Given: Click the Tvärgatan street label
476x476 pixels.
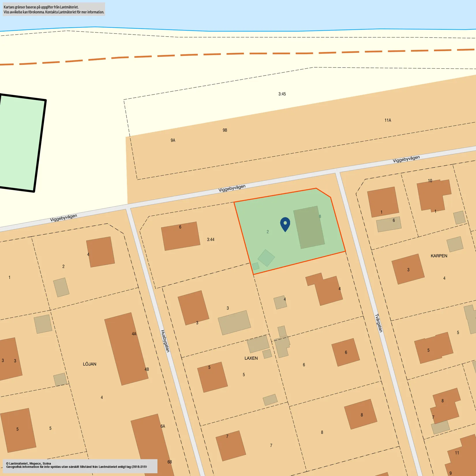Looking at the screenshot, I should pyautogui.click(x=378, y=323).
